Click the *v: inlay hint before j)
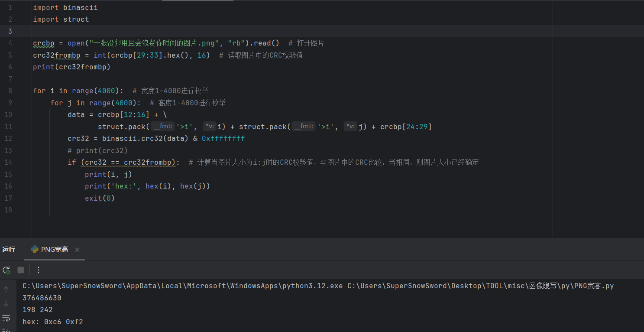644x332 pixels. pyautogui.click(x=350, y=127)
